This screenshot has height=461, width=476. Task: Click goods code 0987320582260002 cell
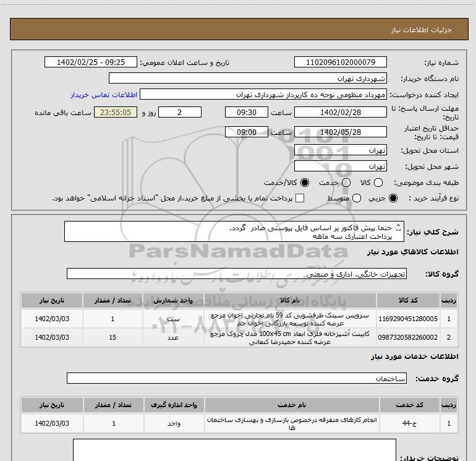click(x=408, y=337)
